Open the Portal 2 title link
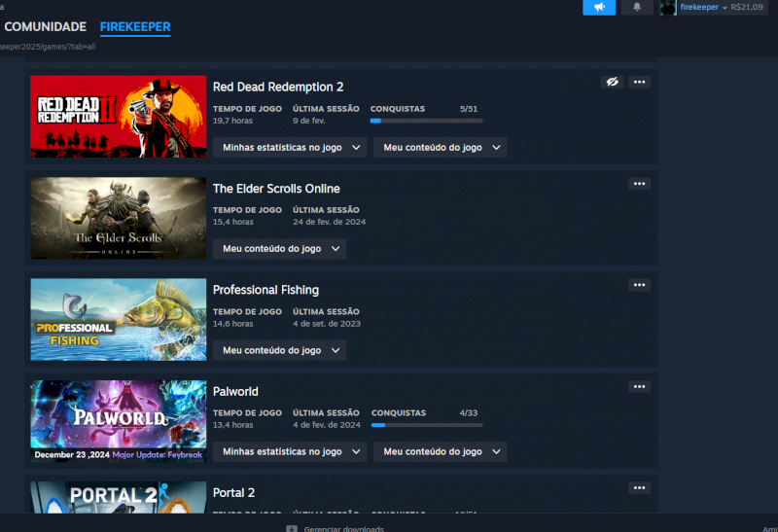Screen dimensions: 778x532 point(233,493)
